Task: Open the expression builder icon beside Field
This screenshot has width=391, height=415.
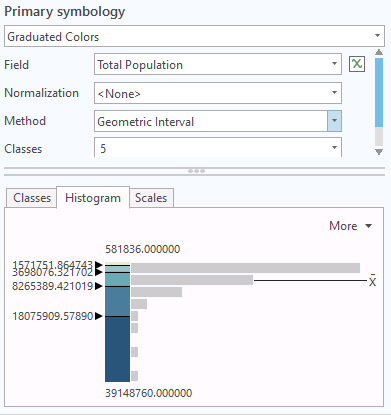Action: tap(357, 64)
